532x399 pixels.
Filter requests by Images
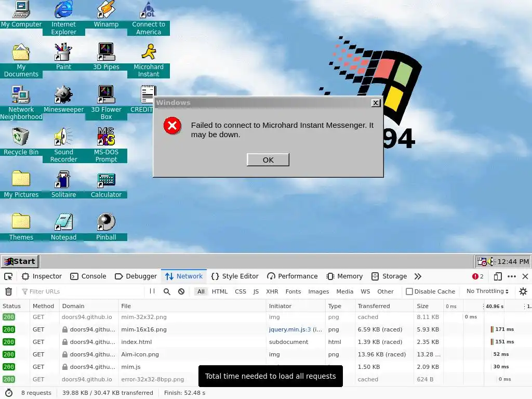318,291
